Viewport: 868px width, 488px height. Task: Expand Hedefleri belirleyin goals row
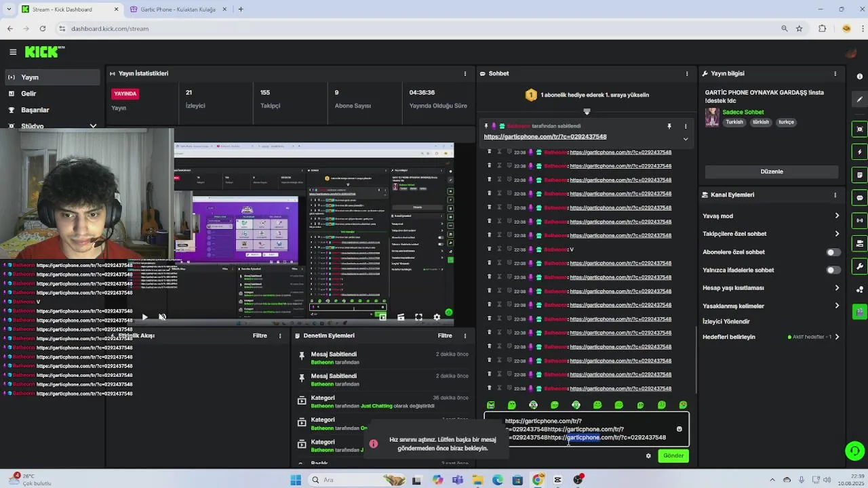pyautogui.click(x=837, y=337)
